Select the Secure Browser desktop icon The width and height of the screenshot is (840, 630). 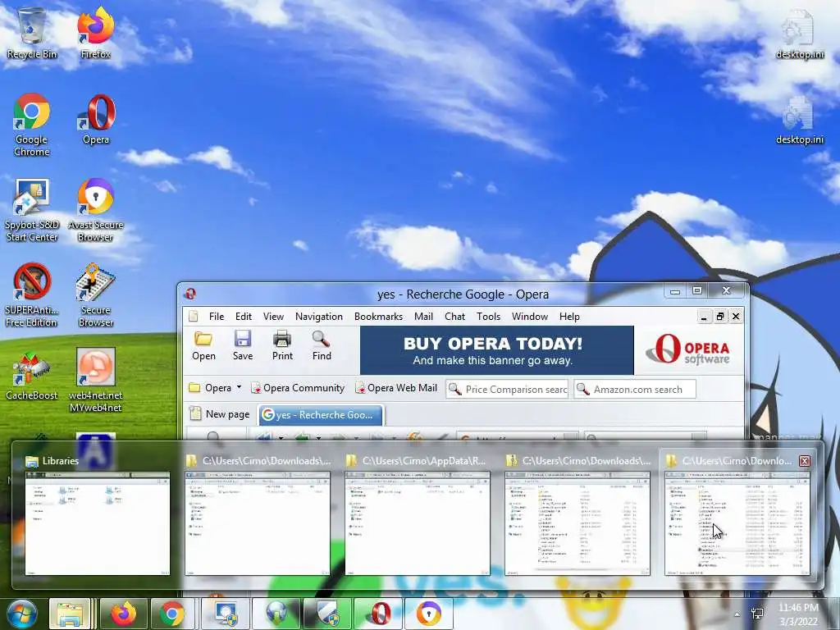pos(95,295)
